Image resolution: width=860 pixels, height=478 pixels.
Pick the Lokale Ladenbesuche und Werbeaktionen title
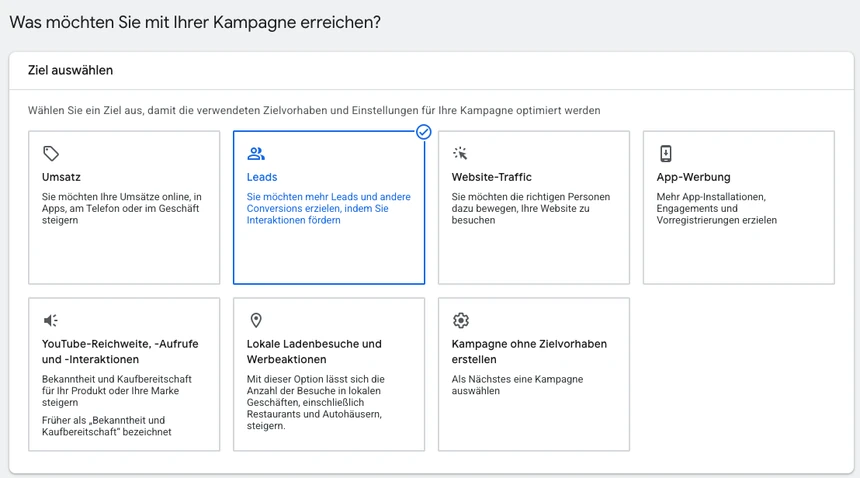tap(314, 351)
